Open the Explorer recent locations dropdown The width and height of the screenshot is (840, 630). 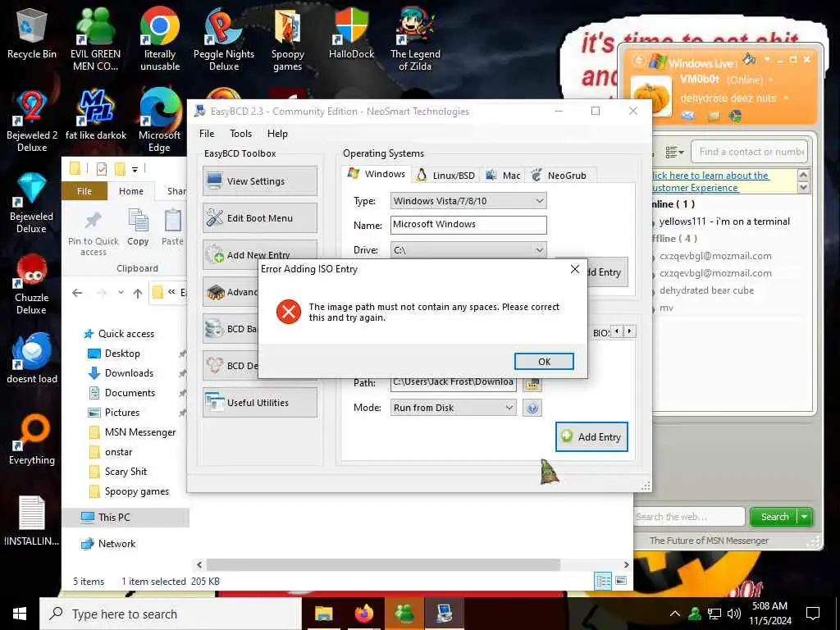[121, 293]
